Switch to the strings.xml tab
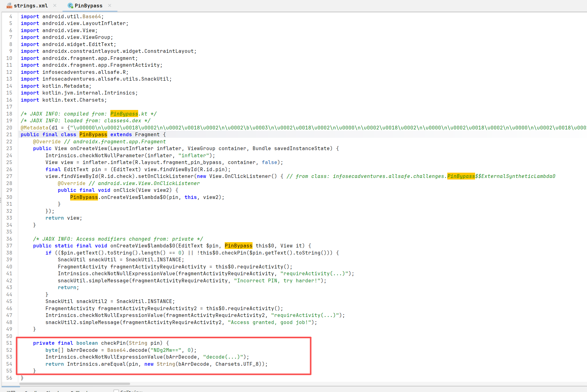 click(31, 6)
